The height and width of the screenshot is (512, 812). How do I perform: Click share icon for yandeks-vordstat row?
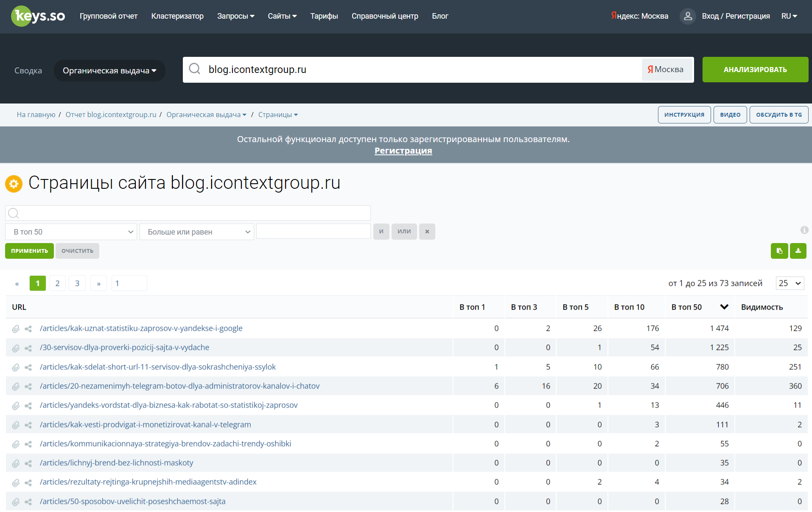point(28,406)
